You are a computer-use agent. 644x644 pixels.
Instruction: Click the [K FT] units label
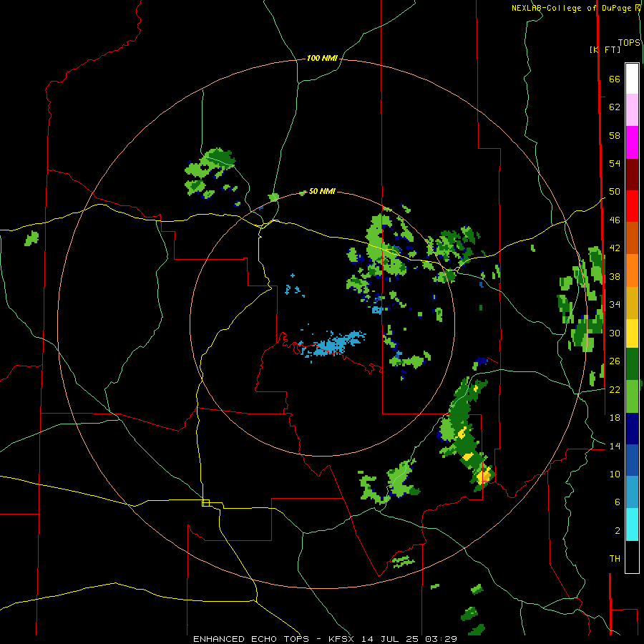605,49
